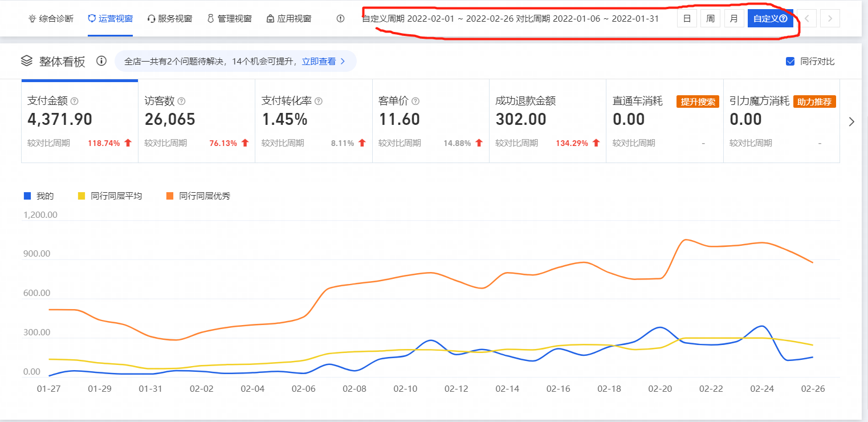Toggle 同行同层优秀 orange legend swatch
This screenshot has height=422, width=868.
coord(170,196)
